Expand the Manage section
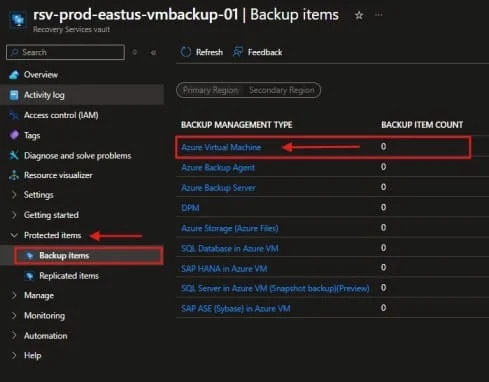The image size is (489, 382). (14, 295)
